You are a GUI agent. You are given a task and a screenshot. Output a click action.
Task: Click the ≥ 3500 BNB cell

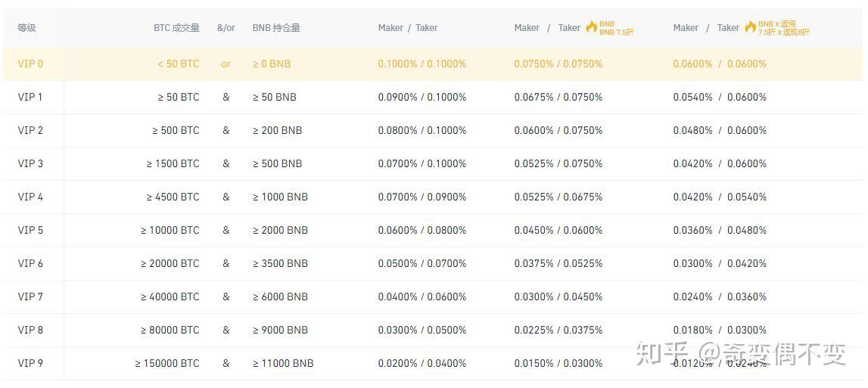[x=280, y=263]
